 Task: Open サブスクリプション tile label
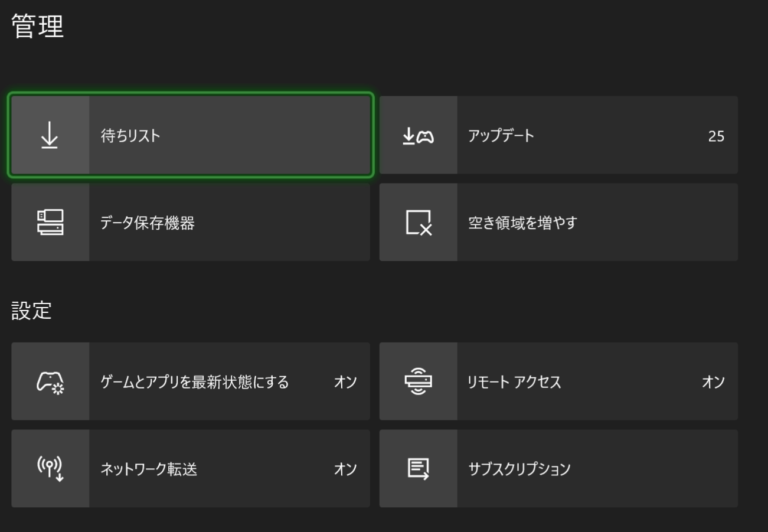pos(519,469)
